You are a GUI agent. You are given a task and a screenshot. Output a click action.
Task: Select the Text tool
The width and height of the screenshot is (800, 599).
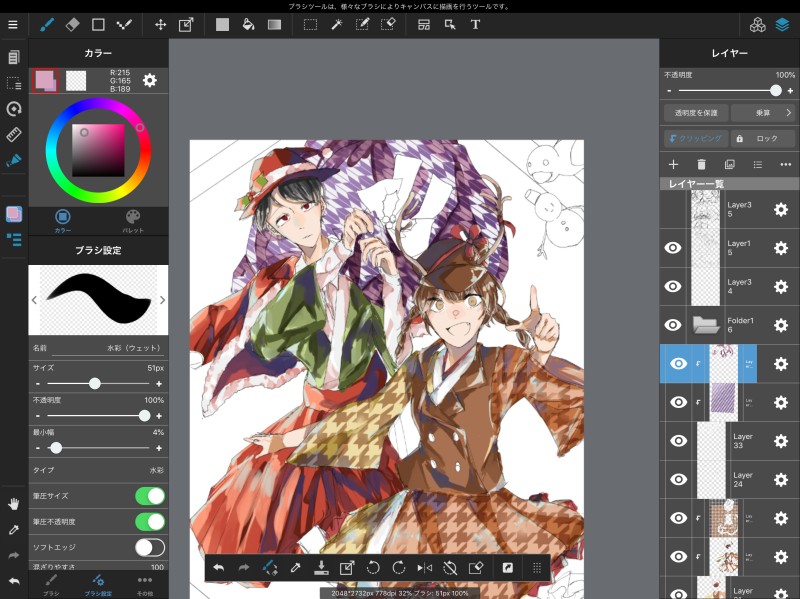pyautogui.click(x=475, y=24)
